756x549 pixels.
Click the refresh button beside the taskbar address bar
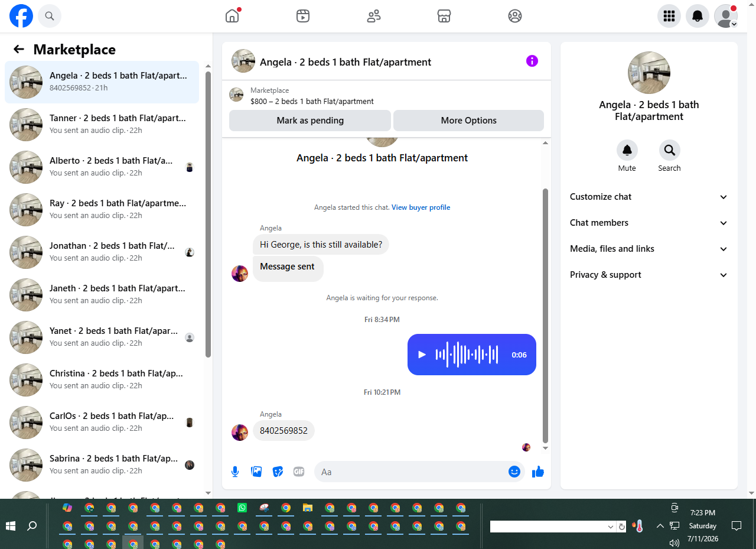(621, 527)
